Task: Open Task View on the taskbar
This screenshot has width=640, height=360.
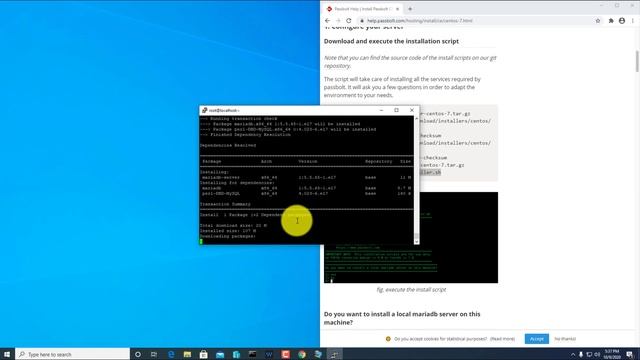Action: 154,354
